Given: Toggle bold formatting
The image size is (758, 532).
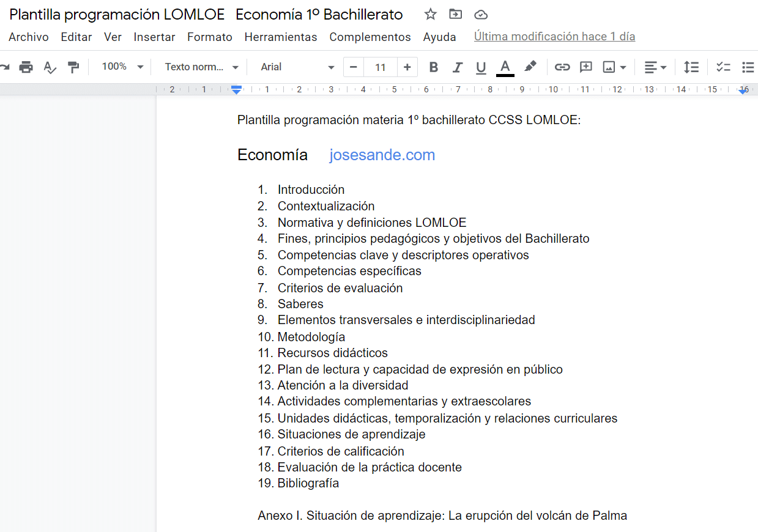Looking at the screenshot, I should [434, 67].
